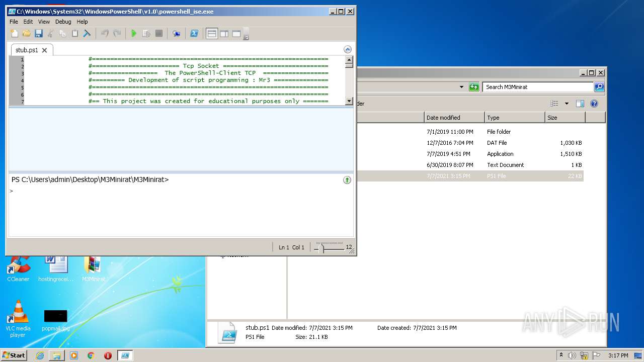Viewport: 644px width, 362px height.
Task: Click the green arrow beside the command prompt
Action: click(x=347, y=180)
